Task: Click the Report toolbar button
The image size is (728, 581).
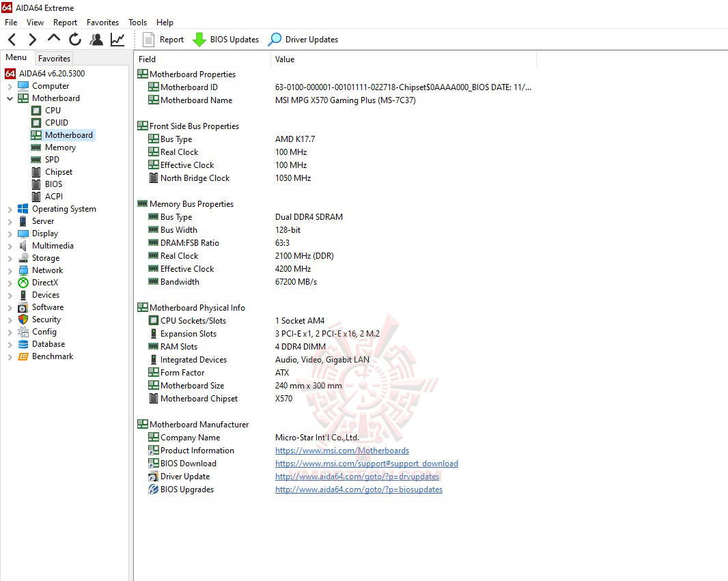Action: [163, 40]
